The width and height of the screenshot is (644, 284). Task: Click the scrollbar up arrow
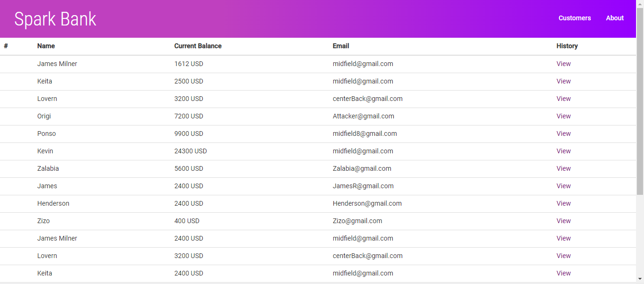[640, 4]
